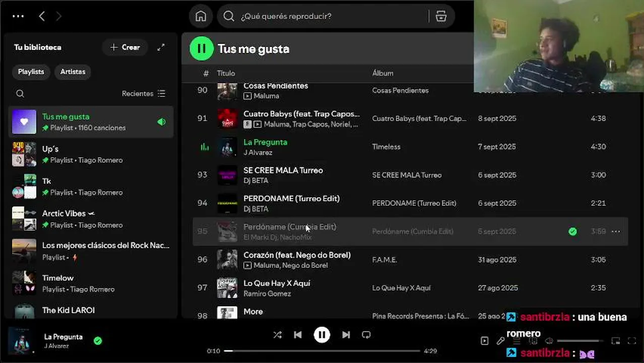Enter full screen mode icon
The width and height of the screenshot is (644, 363).
coord(631,341)
